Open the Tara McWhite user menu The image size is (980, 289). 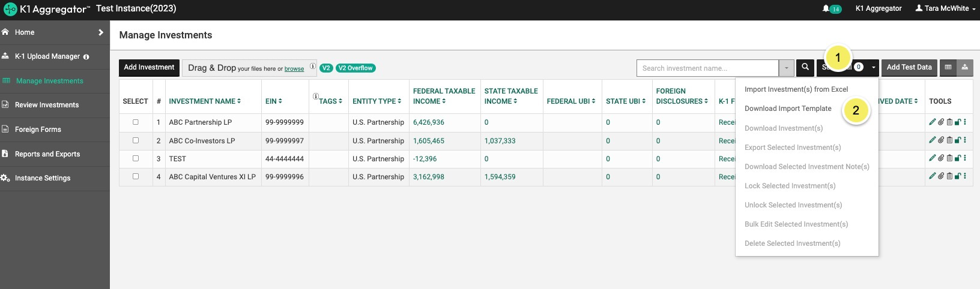(945, 8)
